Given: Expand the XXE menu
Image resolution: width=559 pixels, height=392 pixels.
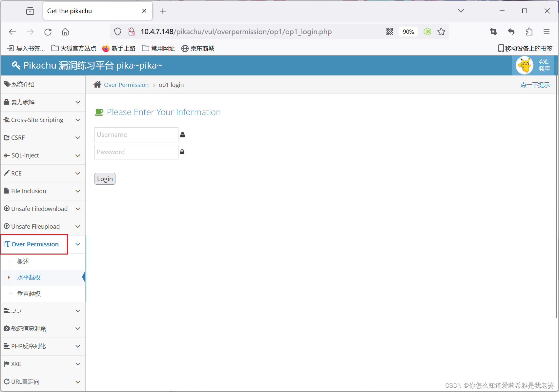Looking at the screenshot, I should 43,364.
